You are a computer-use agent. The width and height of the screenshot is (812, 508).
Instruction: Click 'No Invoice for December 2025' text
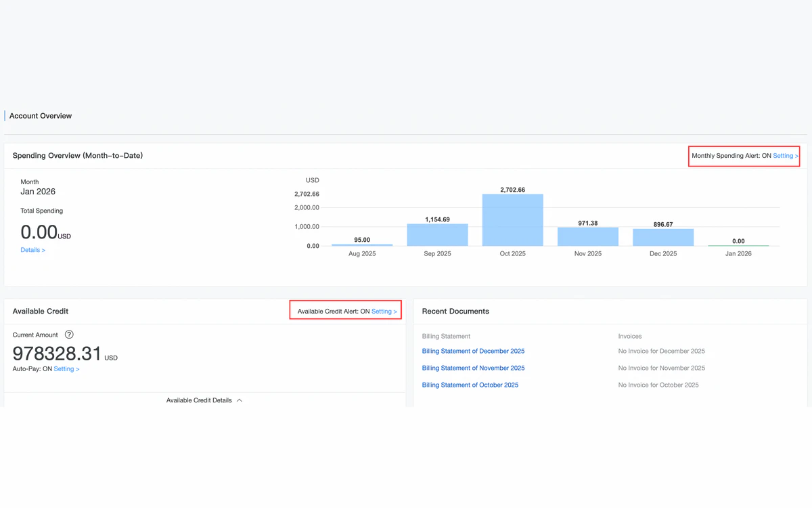coord(662,351)
